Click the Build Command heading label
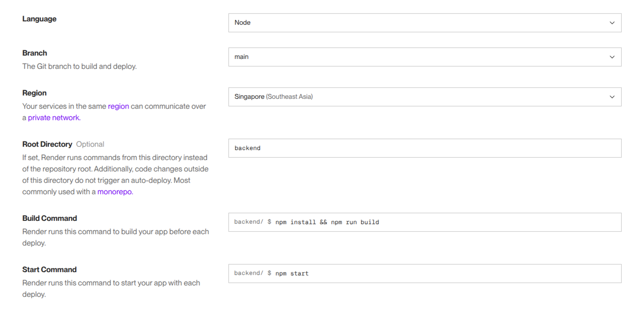The width and height of the screenshot is (644, 312). pos(49,218)
